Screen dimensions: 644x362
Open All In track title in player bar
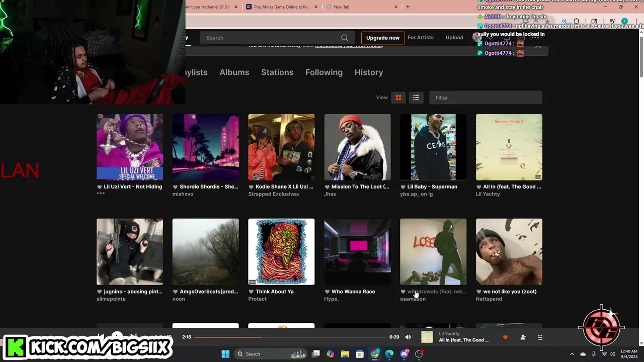point(463,340)
